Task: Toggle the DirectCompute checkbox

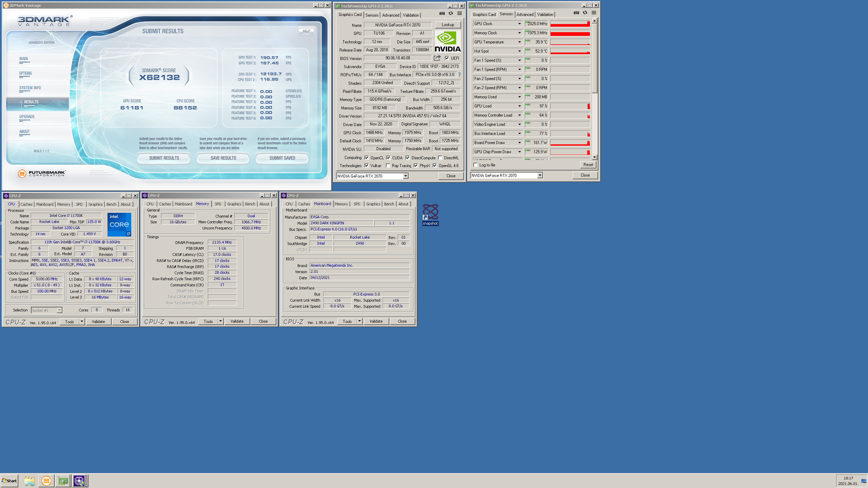Action: pyautogui.click(x=408, y=158)
